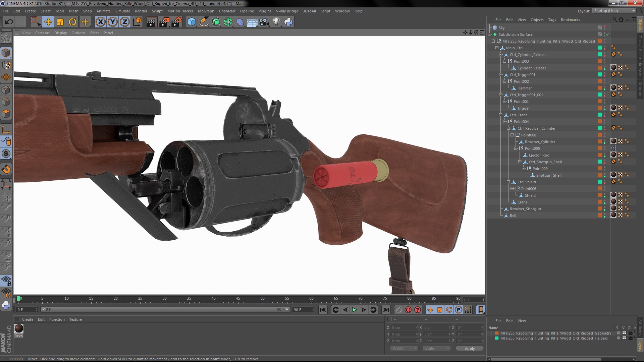
Task: Toggle X axis lock
Action: [100, 22]
